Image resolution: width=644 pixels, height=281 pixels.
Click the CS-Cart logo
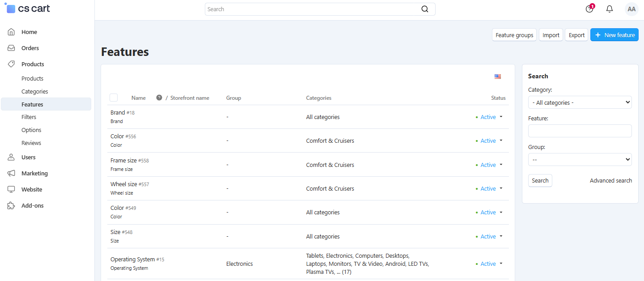(28, 9)
